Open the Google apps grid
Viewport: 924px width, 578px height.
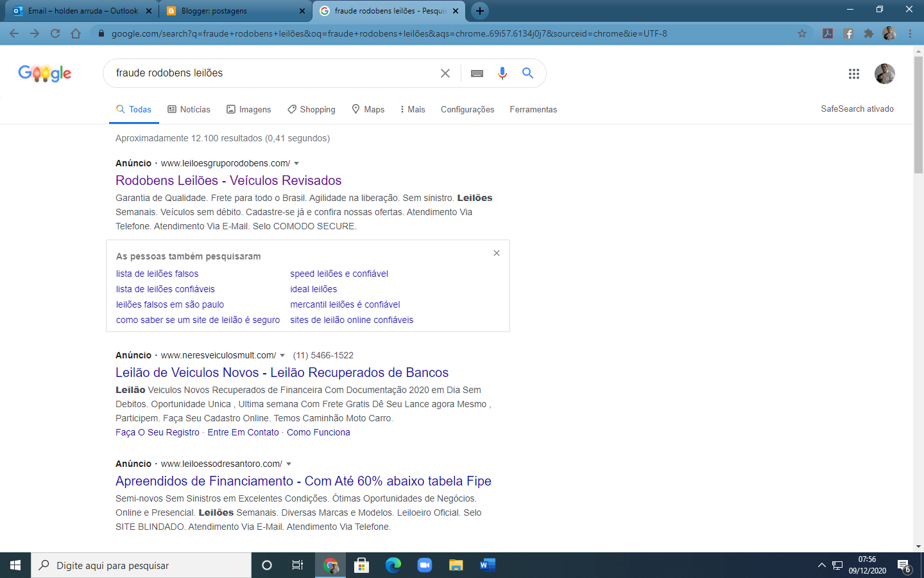(853, 74)
